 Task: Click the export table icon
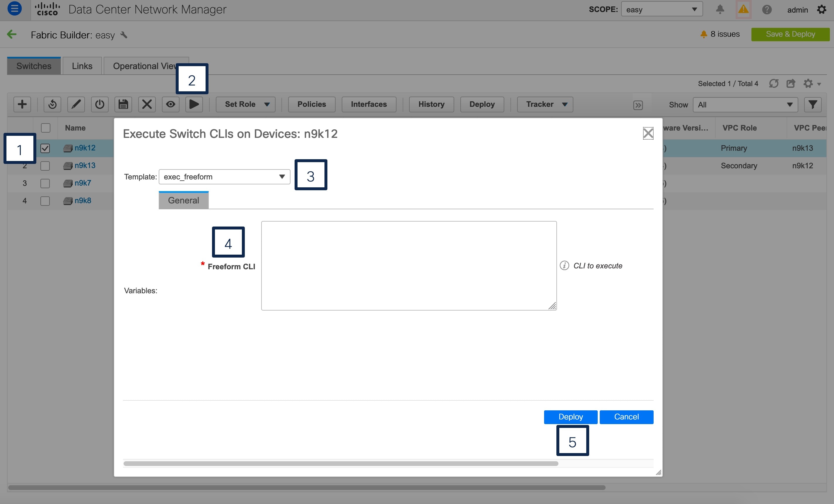click(x=791, y=83)
